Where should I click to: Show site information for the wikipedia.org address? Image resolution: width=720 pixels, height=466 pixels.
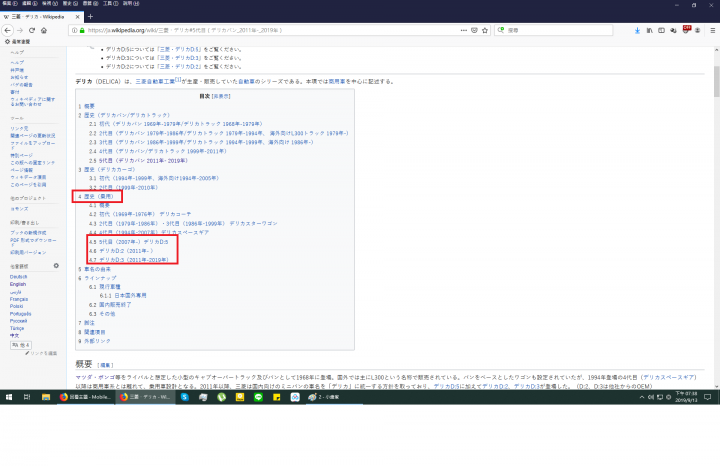(x=74, y=30)
